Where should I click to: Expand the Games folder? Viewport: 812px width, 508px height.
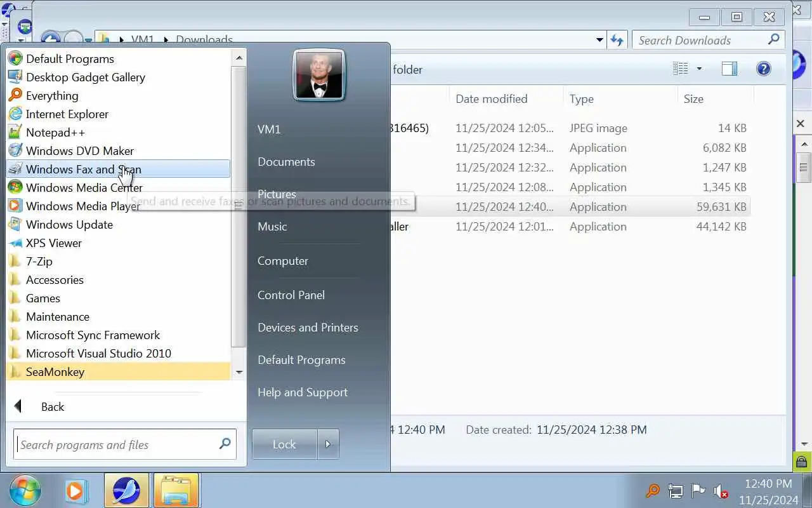point(118,298)
